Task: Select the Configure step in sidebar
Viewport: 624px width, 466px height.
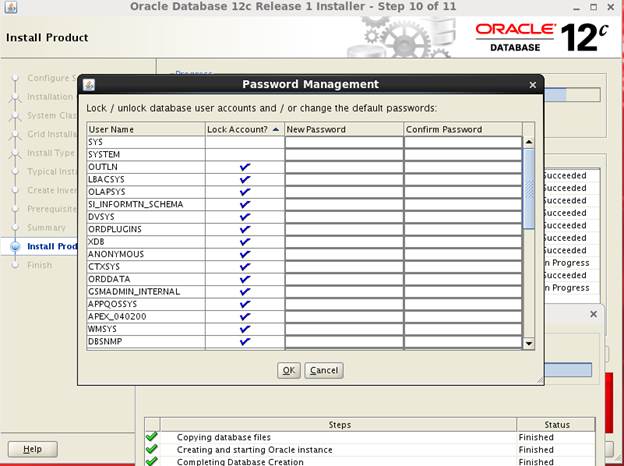Action: (x=52, y=78)
